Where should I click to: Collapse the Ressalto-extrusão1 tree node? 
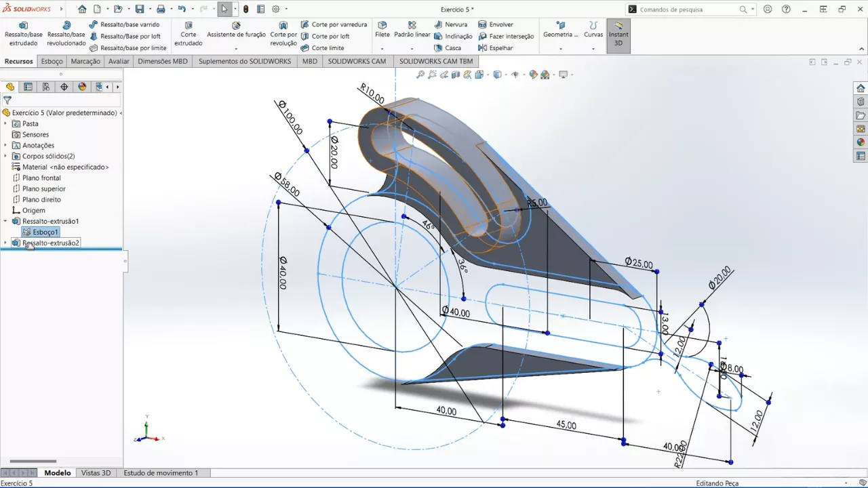[5, 221]
